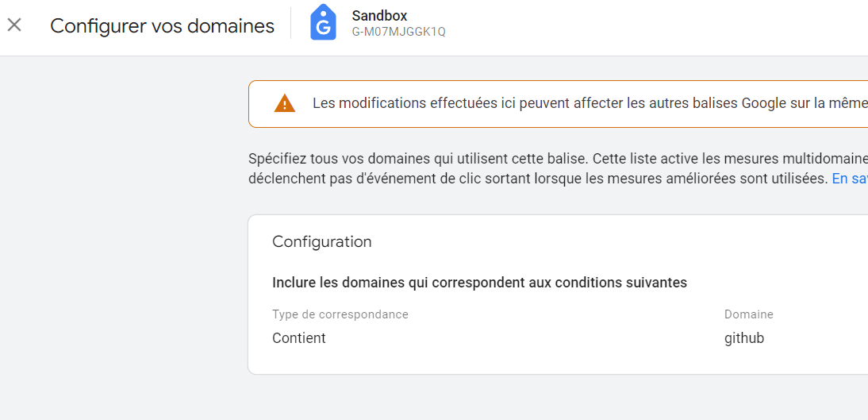Viewport: 868px width, 420px height.
Task: Click the Contient match type value
Action: tap(299, 338)
